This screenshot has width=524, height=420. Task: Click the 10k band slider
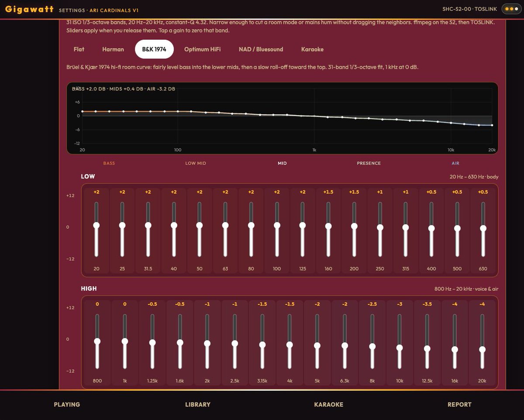pos(400,342)
